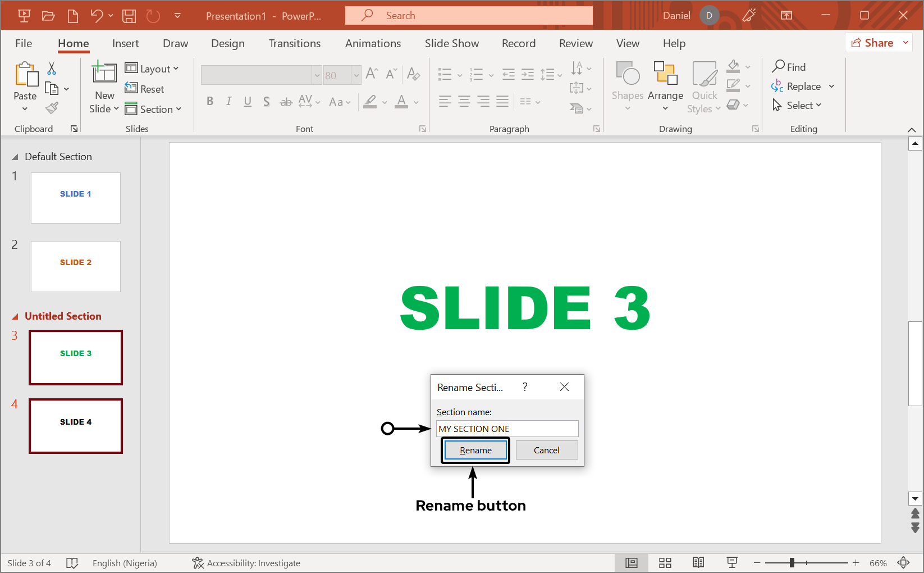Click the Format Painter icon
The width and height of the screenshot is (924, 573).
52,108
